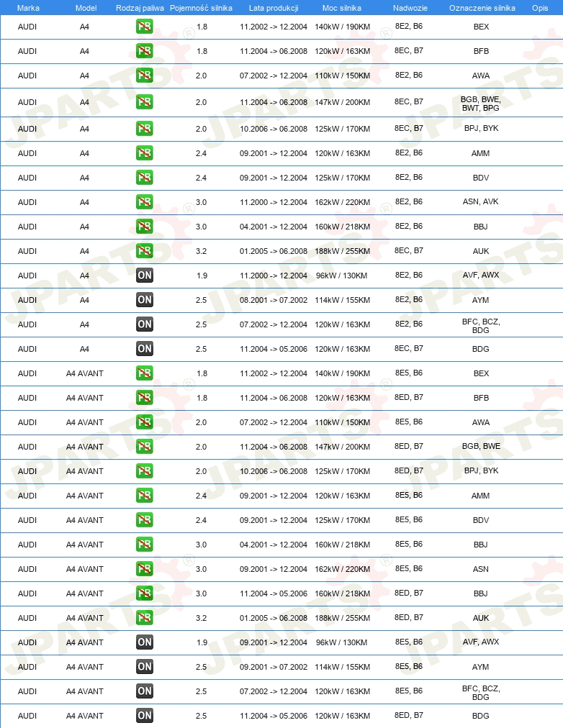Click '10.2006 -> 06.2008' in the 8EC row
The width and height of the screenshot is (563, 728).
274,129
